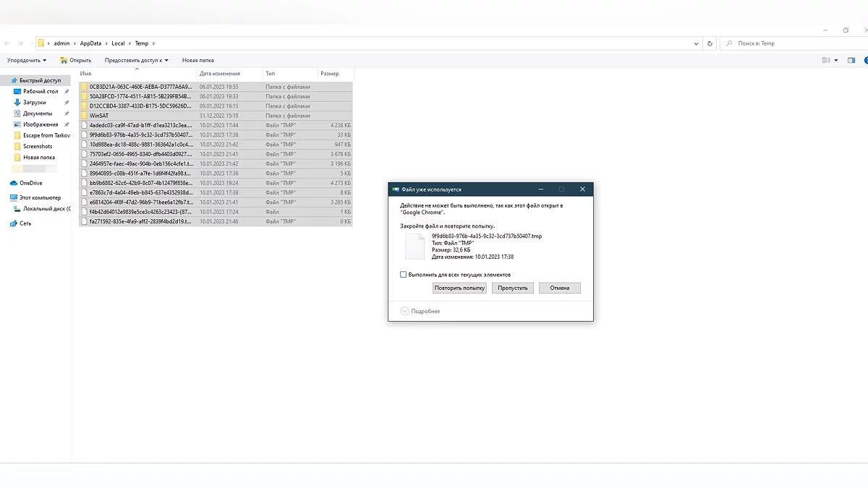This screenshot has height=488, width=868.
Task: Select file '75703ef2-0656-4965-8340-dfb4403d0927...'
Action: [216, 154]
